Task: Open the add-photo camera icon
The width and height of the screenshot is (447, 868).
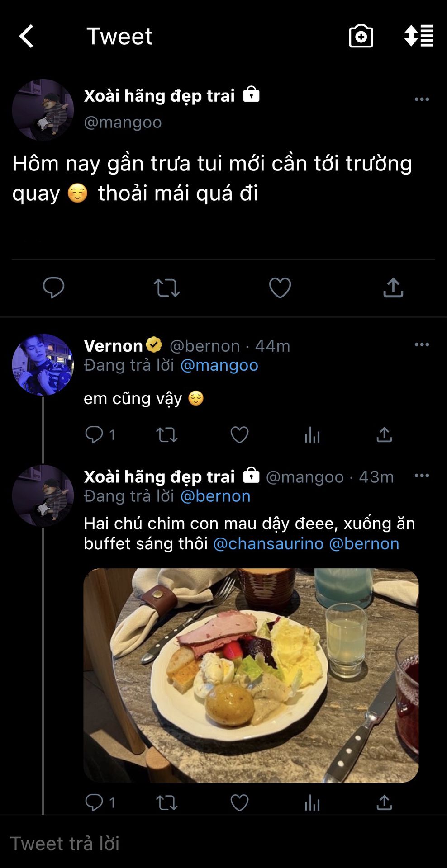Action: click(x=361, y=36)
